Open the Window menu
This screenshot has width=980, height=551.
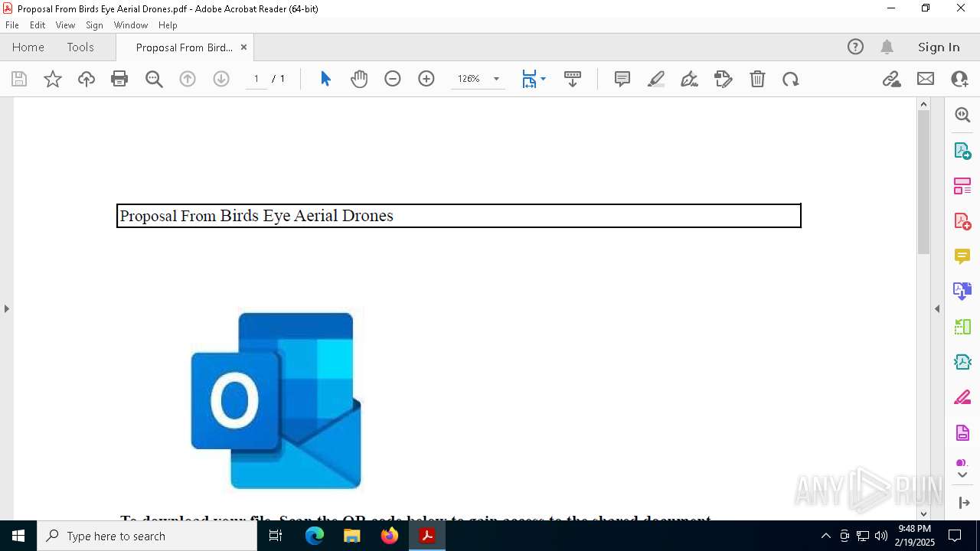[131, 25]
